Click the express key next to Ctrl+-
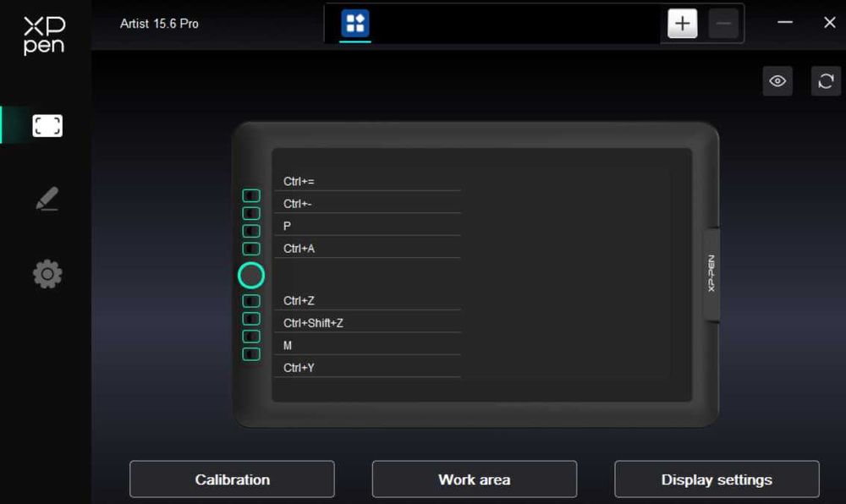 click(251, 213)
